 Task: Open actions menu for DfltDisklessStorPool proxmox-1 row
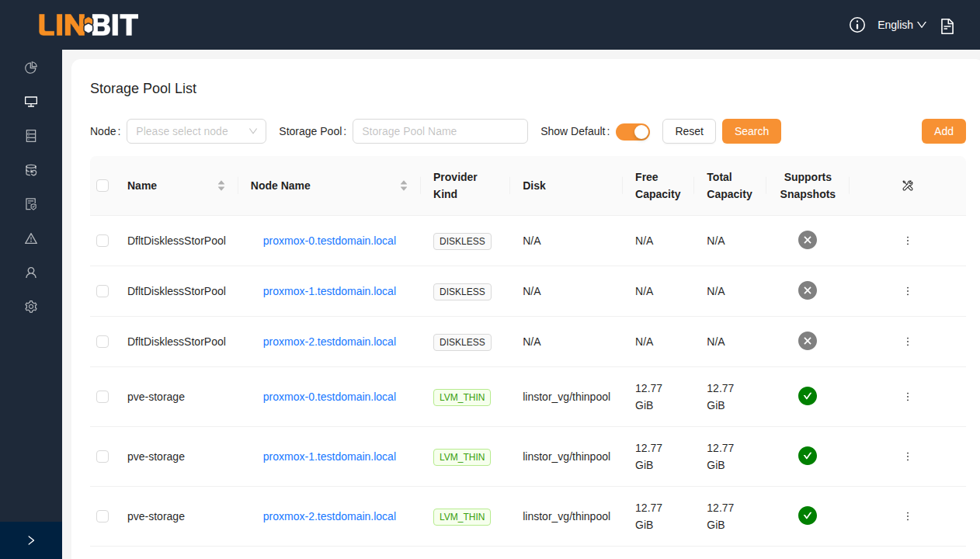908,291
